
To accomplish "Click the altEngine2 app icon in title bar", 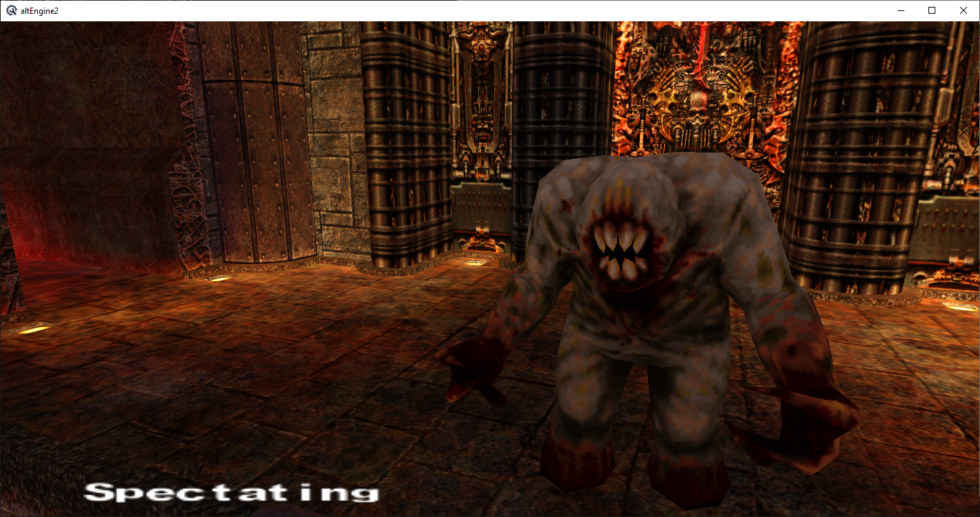I will point(11,10).
